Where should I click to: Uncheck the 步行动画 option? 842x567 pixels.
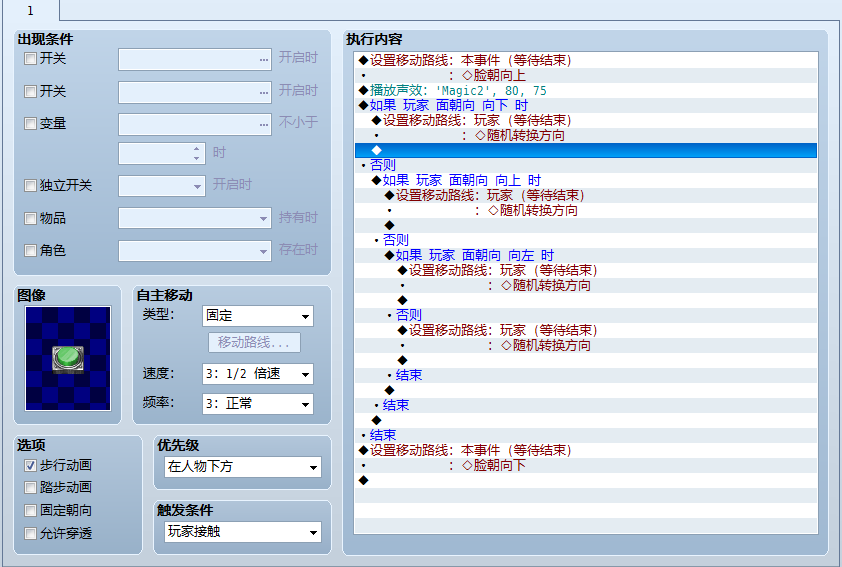point(31,466)
